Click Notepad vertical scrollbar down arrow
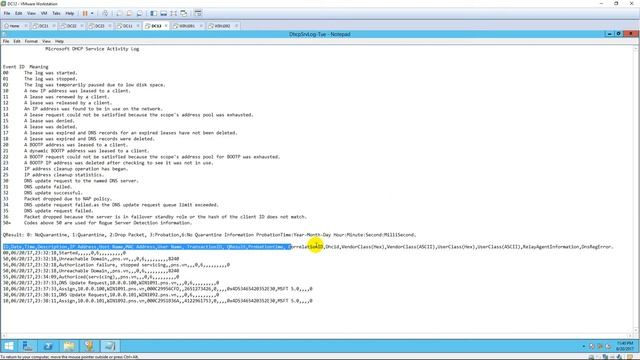The height and width of the screenshot is (360, 640). (636, 330)
